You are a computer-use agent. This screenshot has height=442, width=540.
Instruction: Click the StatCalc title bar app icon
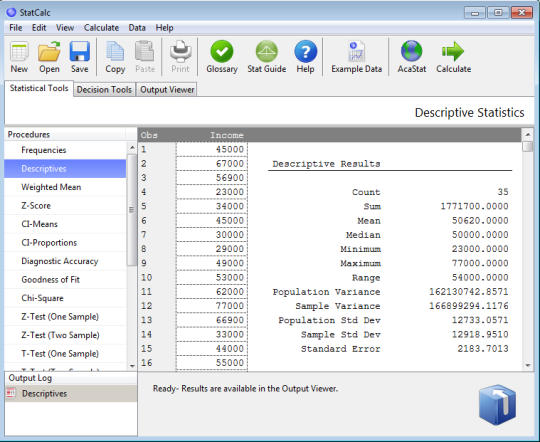coord(11,12)
